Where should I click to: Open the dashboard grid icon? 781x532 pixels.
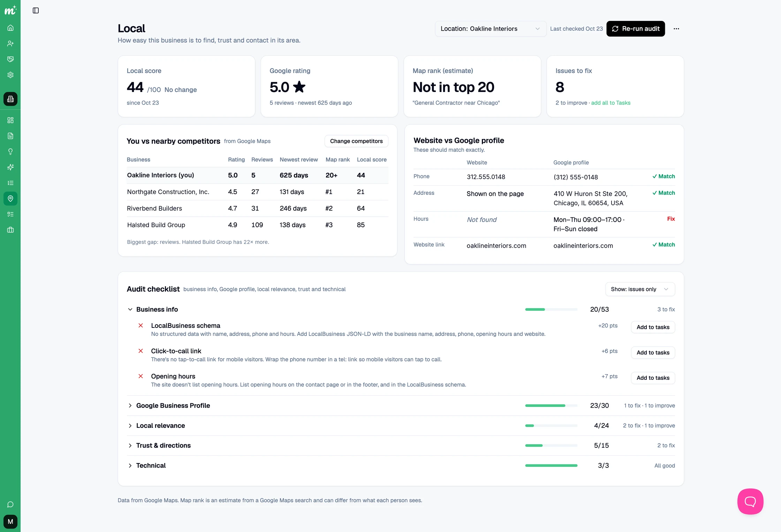tap(10, 120)
